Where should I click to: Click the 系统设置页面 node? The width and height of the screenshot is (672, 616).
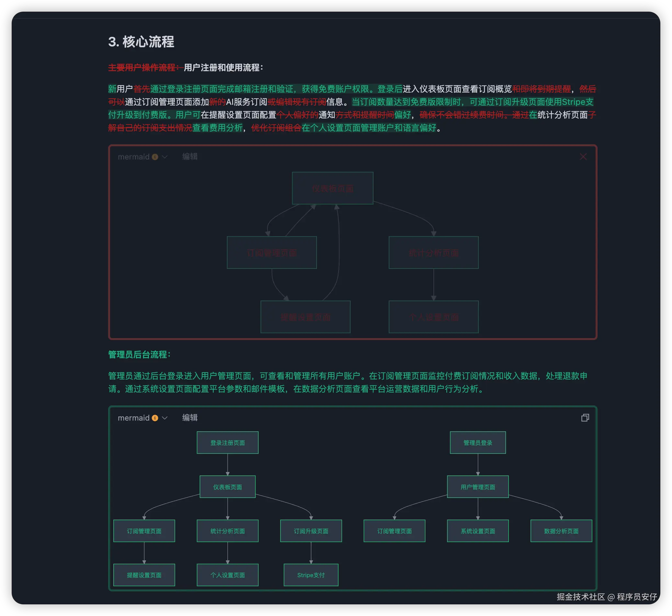(477, 531)
